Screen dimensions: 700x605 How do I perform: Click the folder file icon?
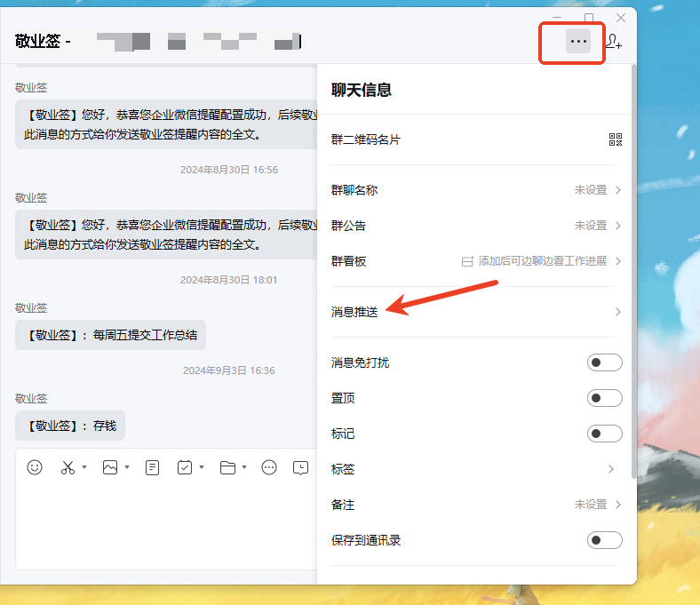coord(227,467)
